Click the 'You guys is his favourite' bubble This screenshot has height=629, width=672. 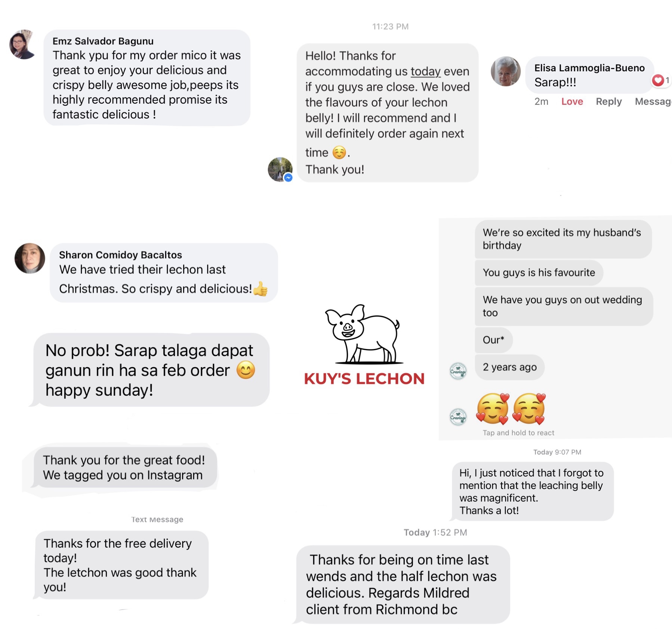click(539, 272)
